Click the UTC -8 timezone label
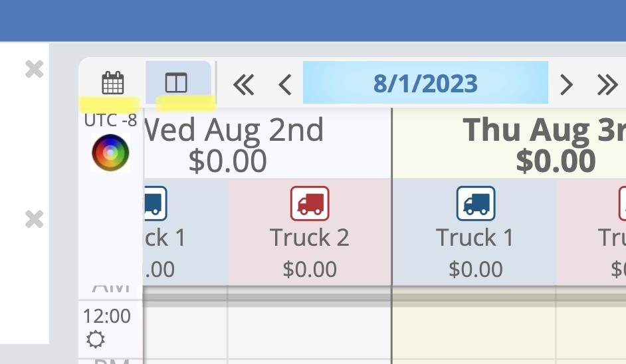This screenshot has width=626, height=364. point(110,121)
